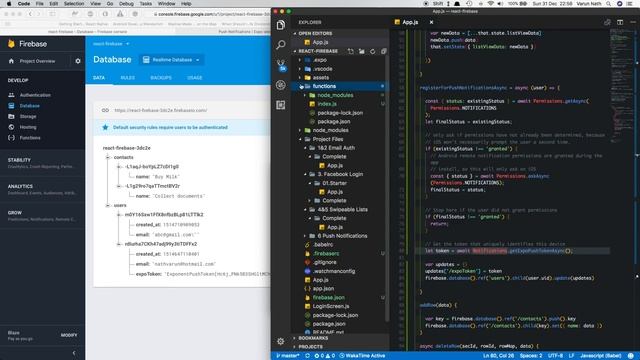Expand the .vscode folder

pyautogui.click(x=300, y=69)
